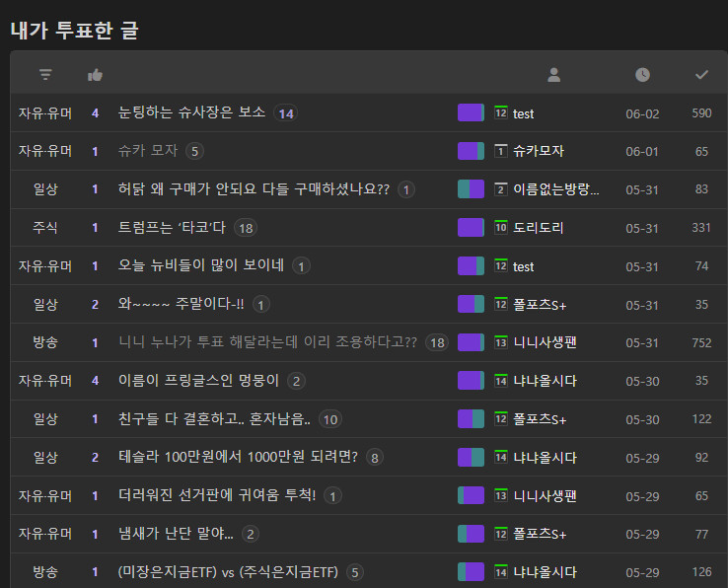Click comment count 14 on 눈팅하는 post
728x588 pixels.
click(285, 113)
